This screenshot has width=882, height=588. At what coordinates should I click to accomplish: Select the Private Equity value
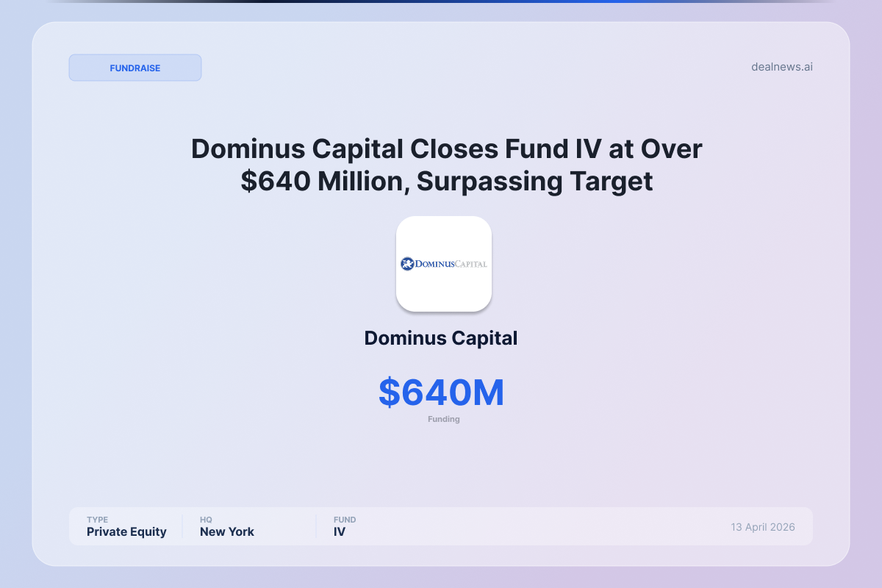[x=126, y=532]
